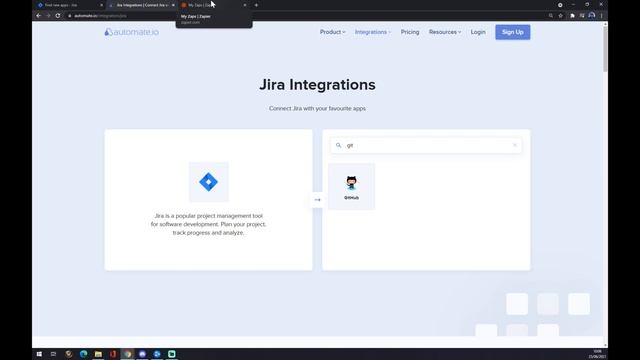Clear the app search field with the X
This screenshot has width=640, height=360.
[515, 145]
